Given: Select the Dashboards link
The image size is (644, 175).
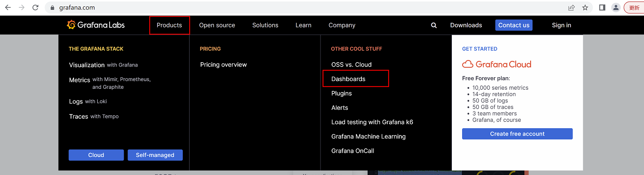Looking at the screenshot, I should pos(348,79).
